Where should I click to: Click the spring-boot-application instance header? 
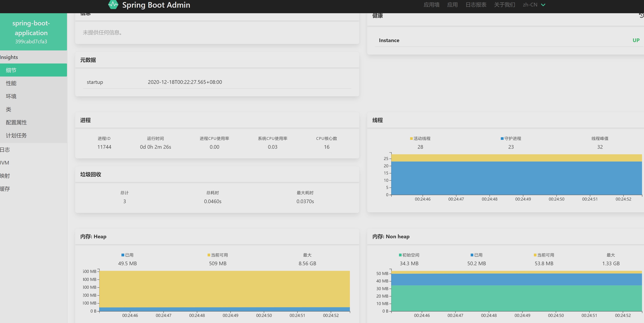click(31, 32)
